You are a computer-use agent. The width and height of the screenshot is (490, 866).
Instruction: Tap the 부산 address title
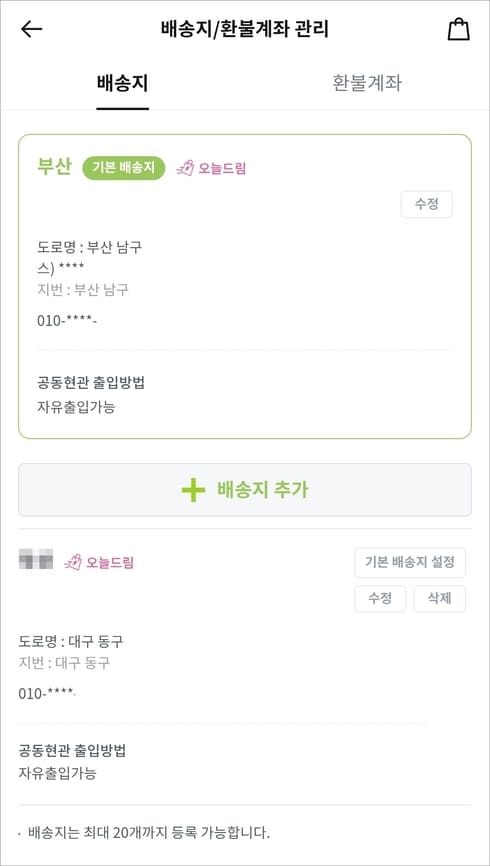[x=54, y=167]
